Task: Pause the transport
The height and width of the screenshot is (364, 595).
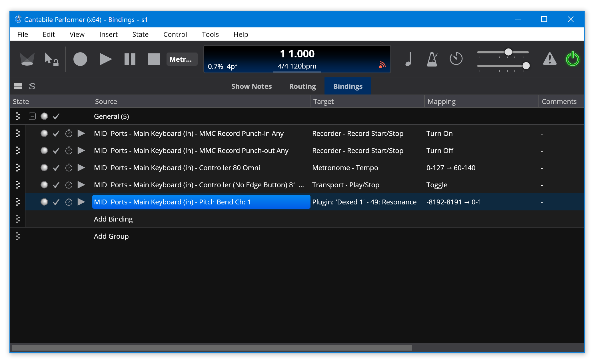Action: 130,59
